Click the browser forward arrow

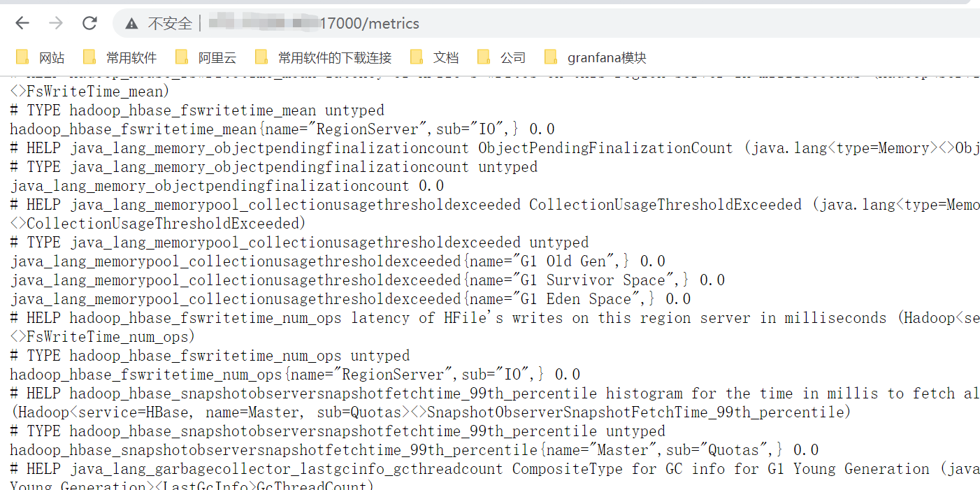point(56,23)
